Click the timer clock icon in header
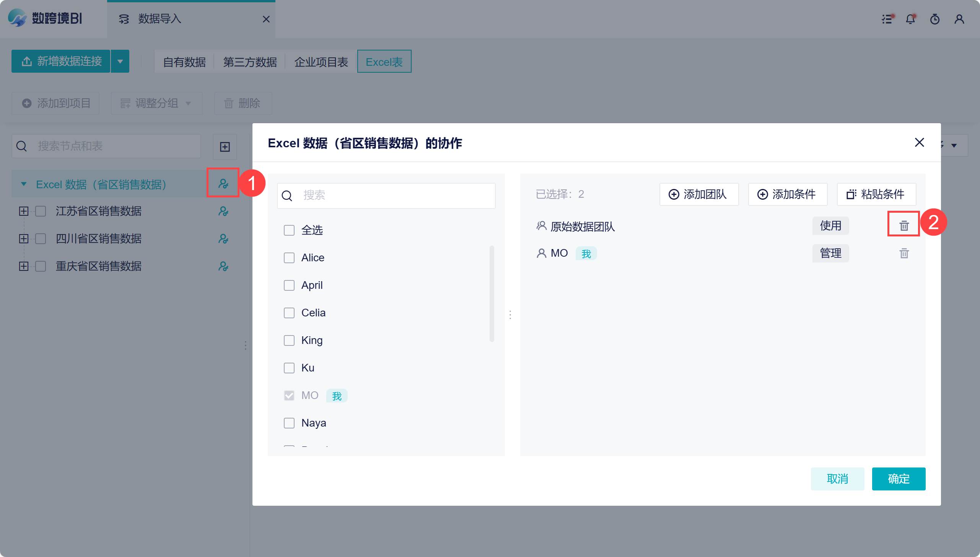 pos(935,19)
